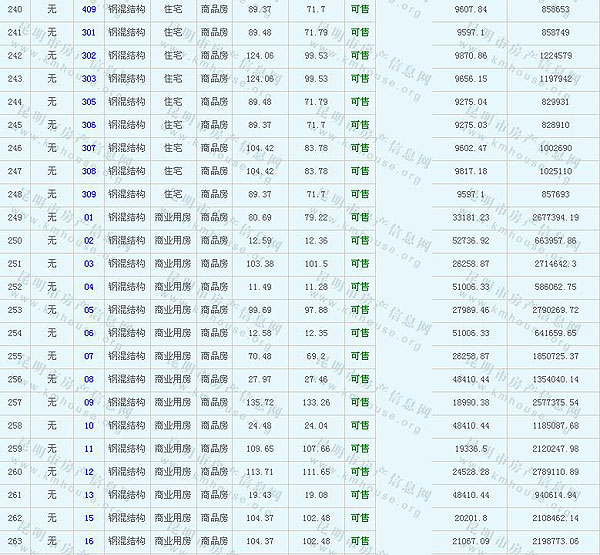Click room number 301 link
This screenshot has height=555, width=600.
89,32
